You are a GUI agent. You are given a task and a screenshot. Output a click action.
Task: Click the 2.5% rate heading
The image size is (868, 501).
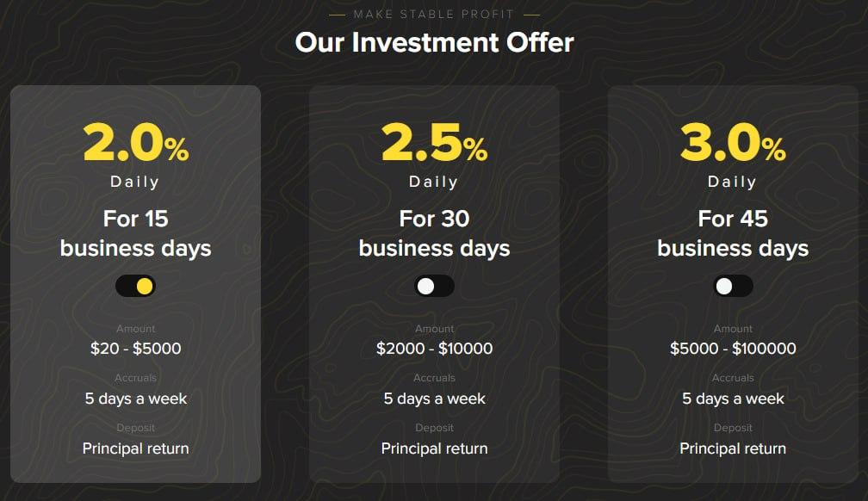435,142
